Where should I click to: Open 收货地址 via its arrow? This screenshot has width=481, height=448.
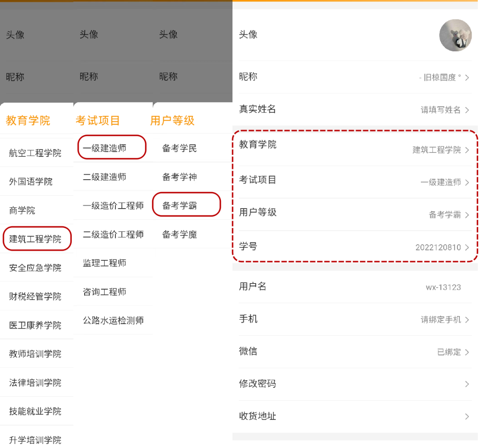(467, 417)
